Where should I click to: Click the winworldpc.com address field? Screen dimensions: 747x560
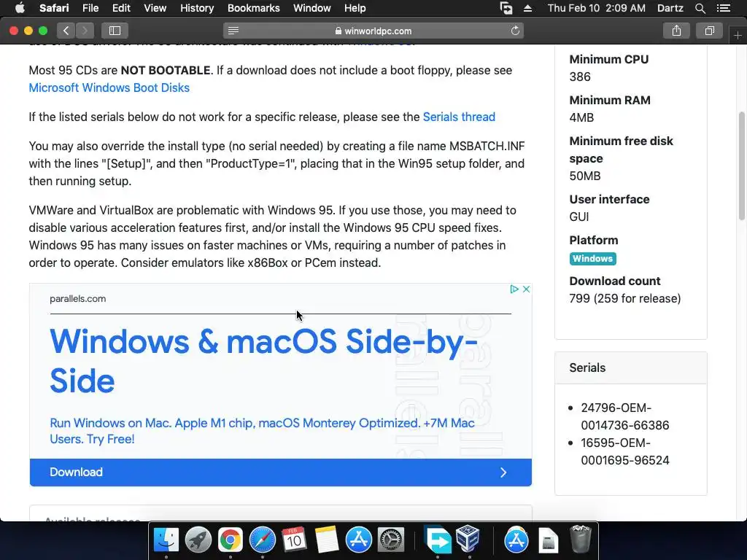(373, 31)
